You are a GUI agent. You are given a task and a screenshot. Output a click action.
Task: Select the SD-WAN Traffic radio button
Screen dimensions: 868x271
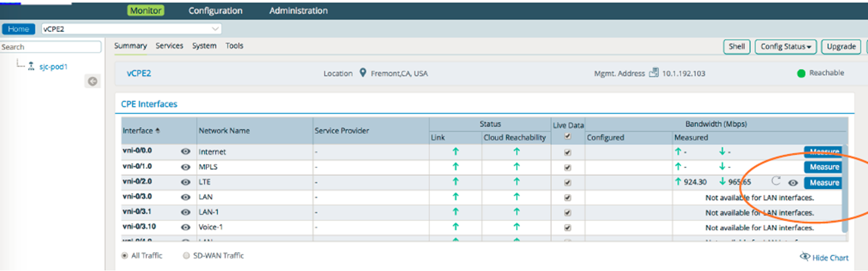186,256
